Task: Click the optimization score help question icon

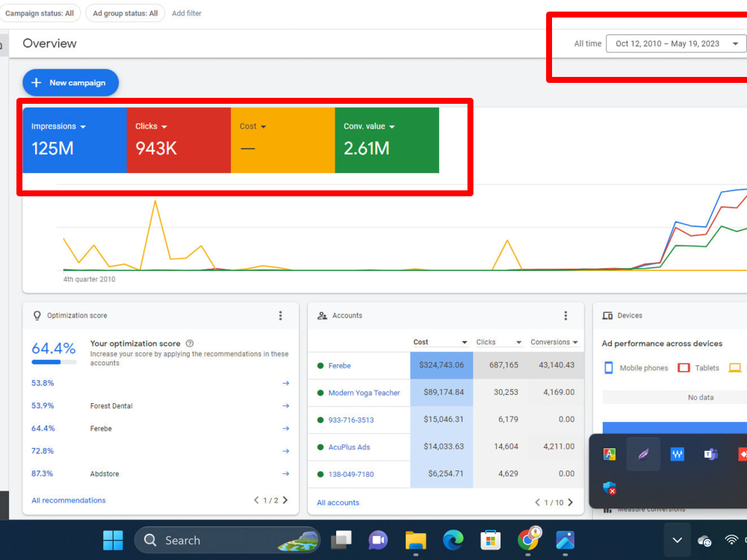Action: (x=190, y=343)
